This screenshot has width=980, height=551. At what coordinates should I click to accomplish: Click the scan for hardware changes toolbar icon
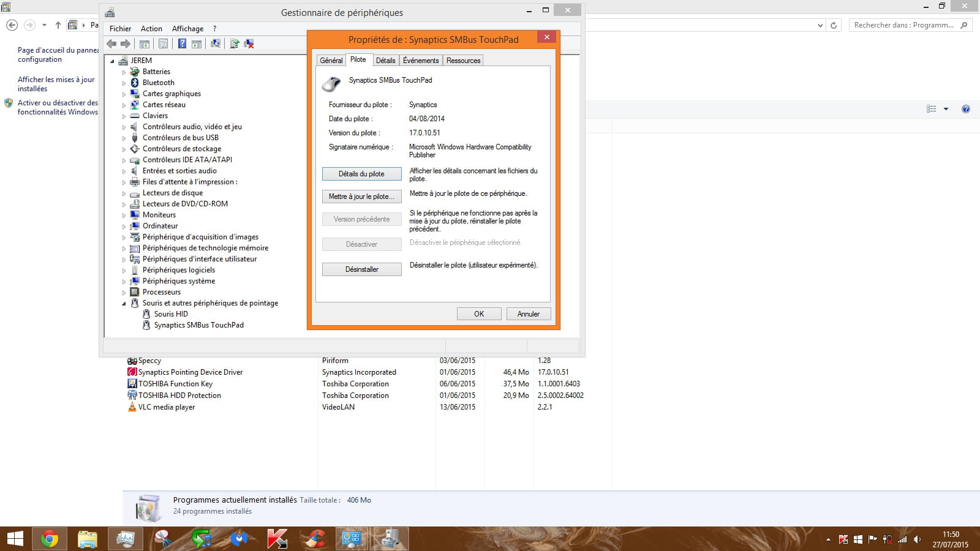pyautogui.click(x=216, y=43)
